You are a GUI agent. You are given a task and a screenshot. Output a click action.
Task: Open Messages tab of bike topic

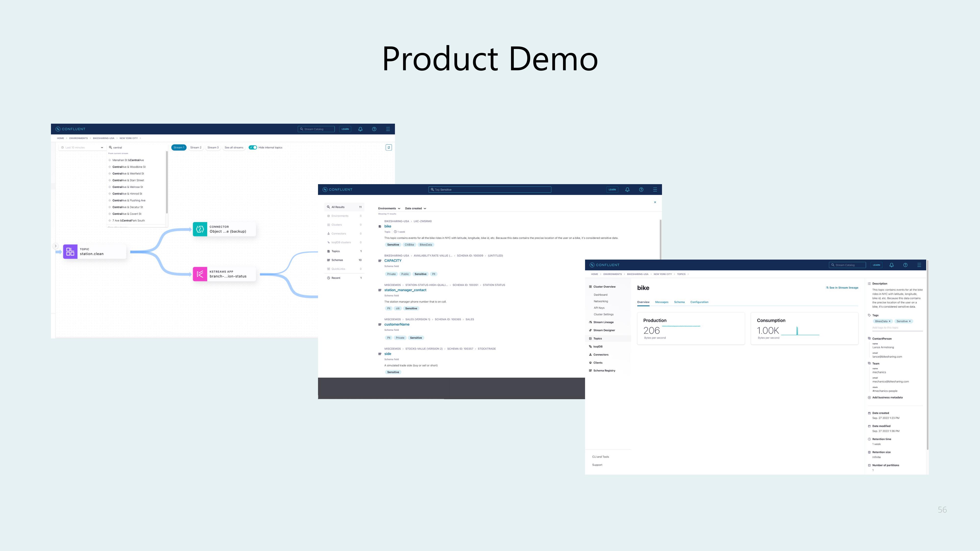(x=661, y=302)
